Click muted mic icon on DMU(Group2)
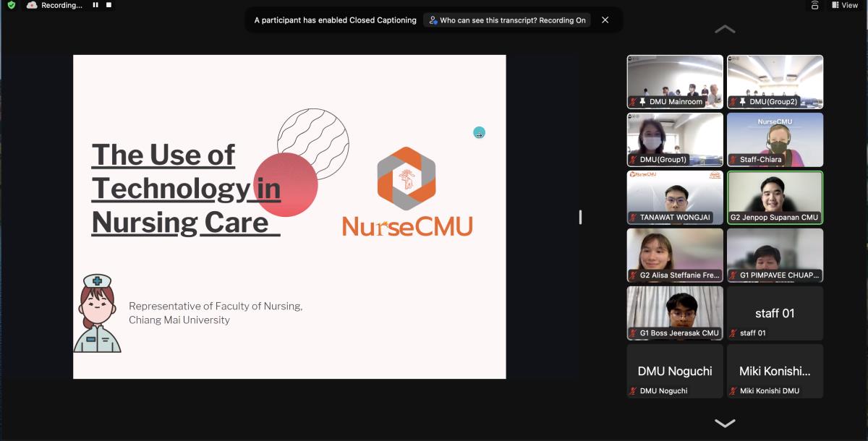The height and width of the screenshot is (441, 868). (x=733, y=102)
